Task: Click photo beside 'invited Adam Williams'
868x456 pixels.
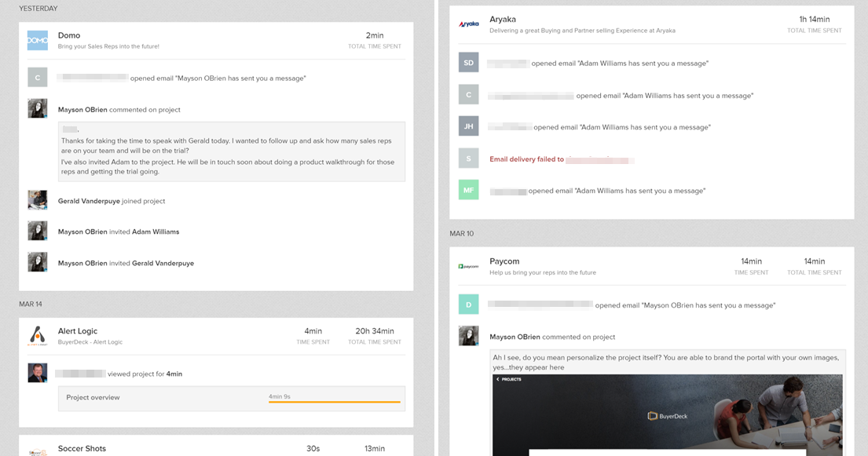Action: [x=38, y=231]
